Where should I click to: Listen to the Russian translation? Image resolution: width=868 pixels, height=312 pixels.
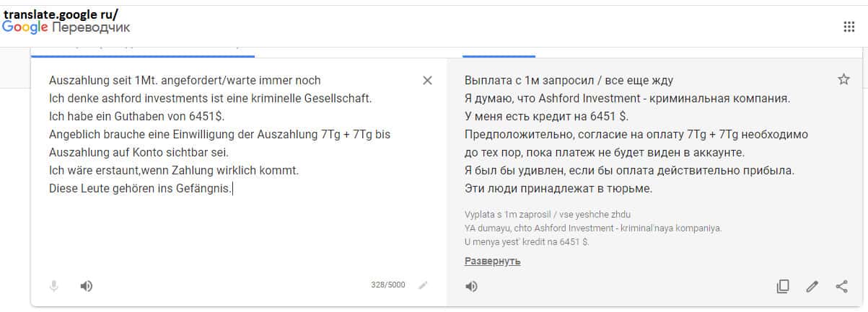471,287
